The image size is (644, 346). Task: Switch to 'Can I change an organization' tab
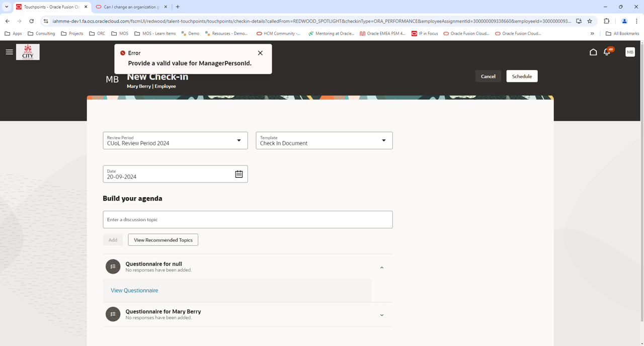click(x=132, y=7)
